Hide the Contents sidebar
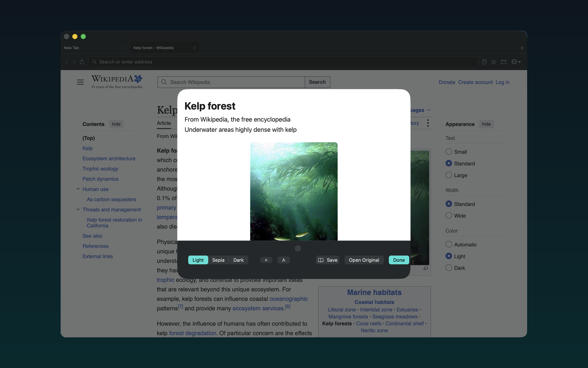This screenshot has height=368, width=588. coord(116,124)
